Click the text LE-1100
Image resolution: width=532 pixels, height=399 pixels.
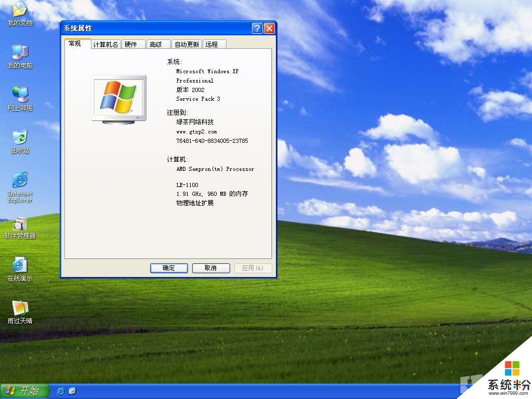click(x=187, y=185)
